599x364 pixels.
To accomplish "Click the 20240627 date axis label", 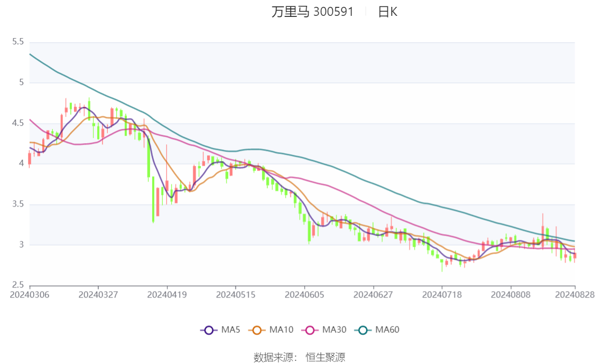I will (373, 295).
